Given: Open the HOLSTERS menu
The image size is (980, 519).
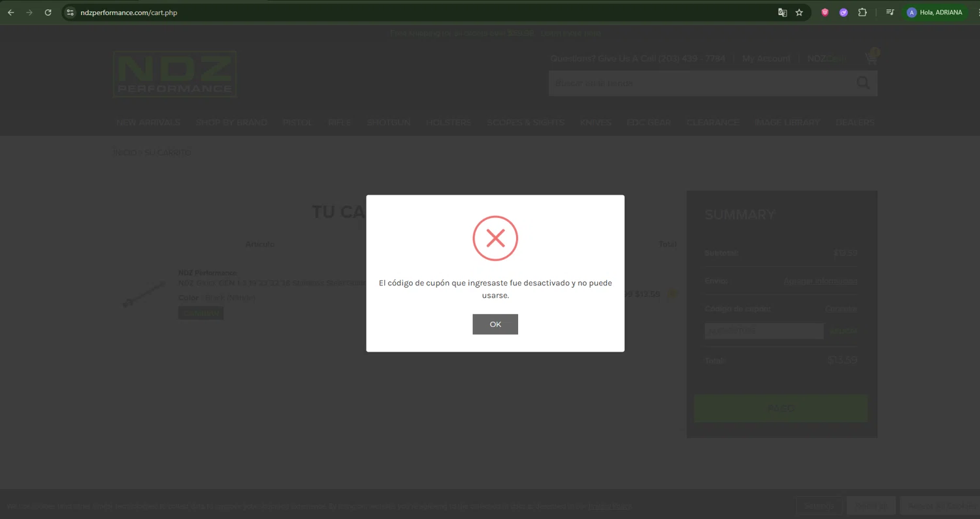Looking at the screenshot, I should pyautogui.click(x=449, y=122).
